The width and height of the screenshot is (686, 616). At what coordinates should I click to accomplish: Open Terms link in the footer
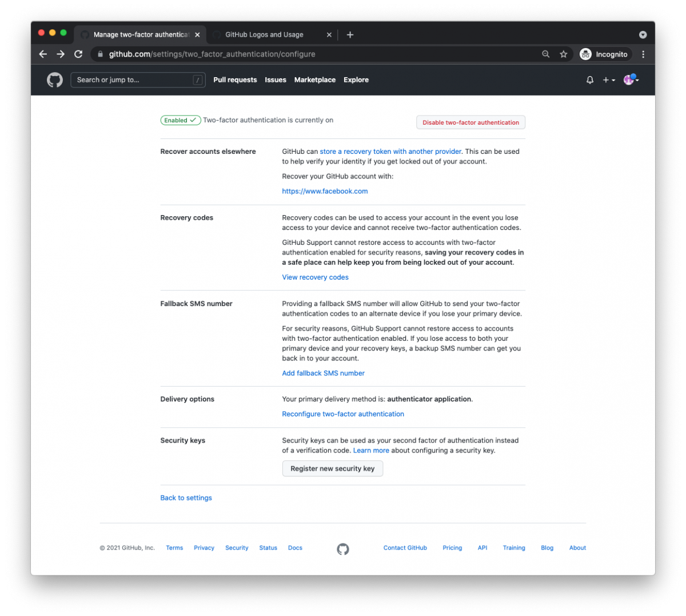point(174,548)
